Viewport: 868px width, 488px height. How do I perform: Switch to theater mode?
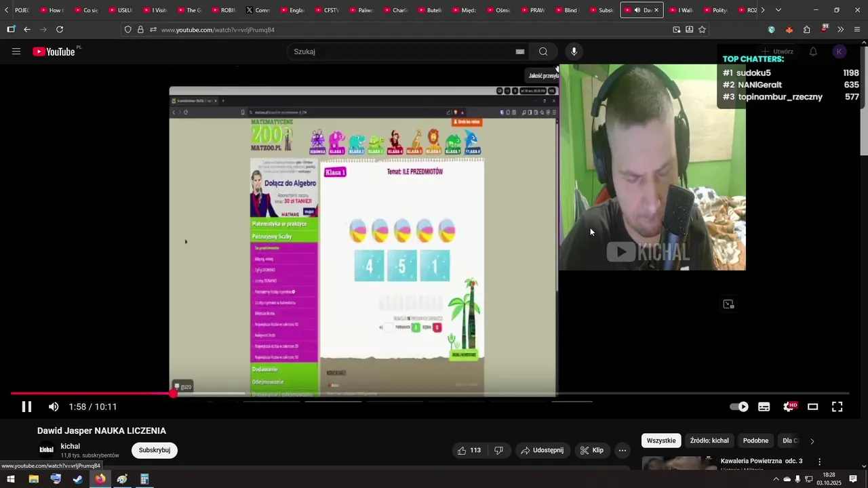pyautogui.click(x=813, y=407)
